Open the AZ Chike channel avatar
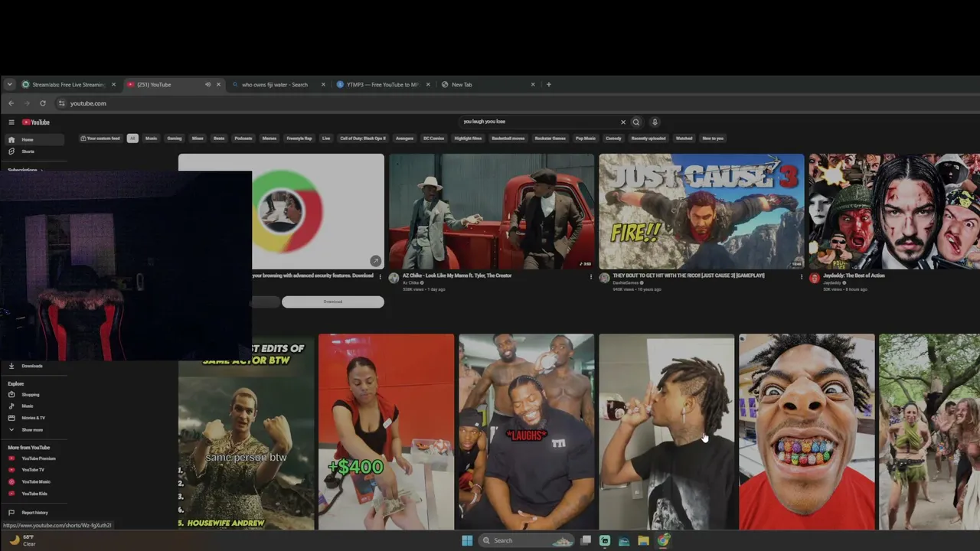 tap(394, 279)
